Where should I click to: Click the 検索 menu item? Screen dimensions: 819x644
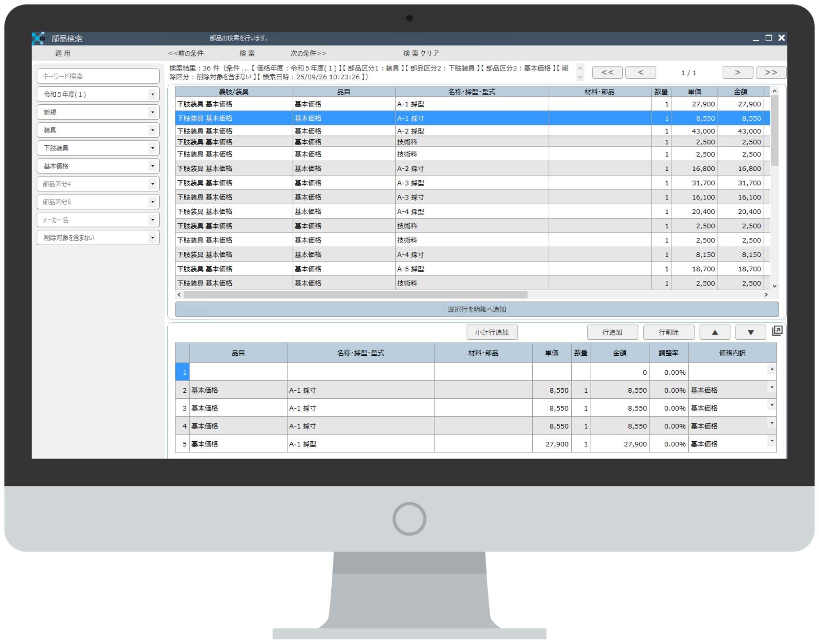[247, 53]
